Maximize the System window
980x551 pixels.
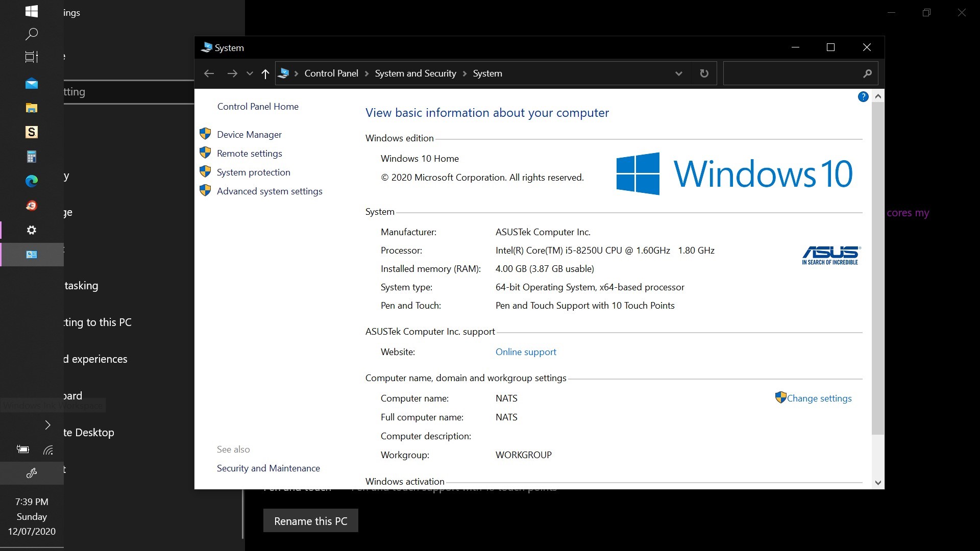click(830, 47)
